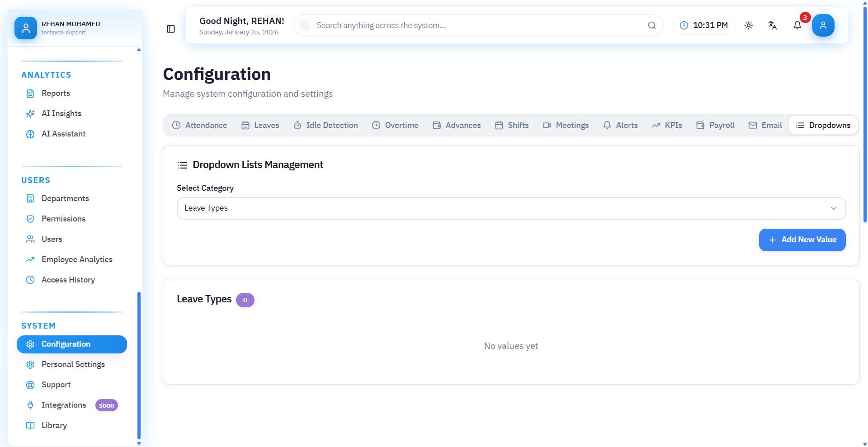Viewport: 868px width, 447px height.
Task: Open Support from the System section
Action: click(56, 385)
